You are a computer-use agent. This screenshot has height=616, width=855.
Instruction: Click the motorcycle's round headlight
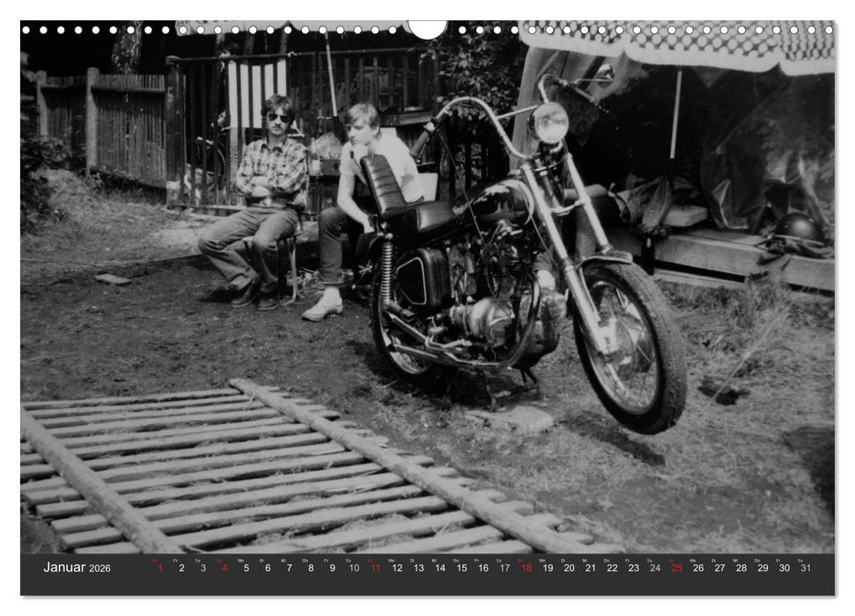point(551,123)
